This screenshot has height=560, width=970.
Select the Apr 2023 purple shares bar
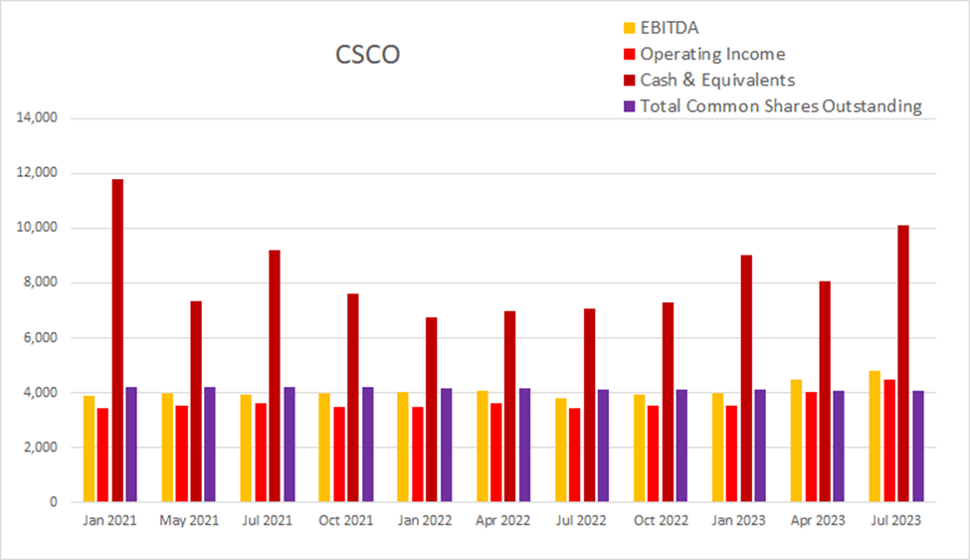tap(839, 447)
